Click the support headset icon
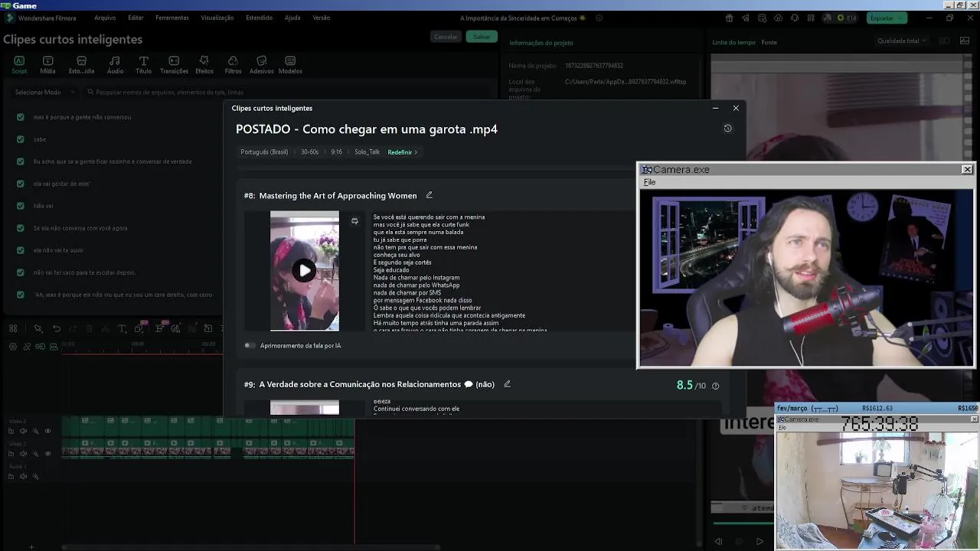The width and height of the screenshot is (980, 551). [x=795, y=18]
